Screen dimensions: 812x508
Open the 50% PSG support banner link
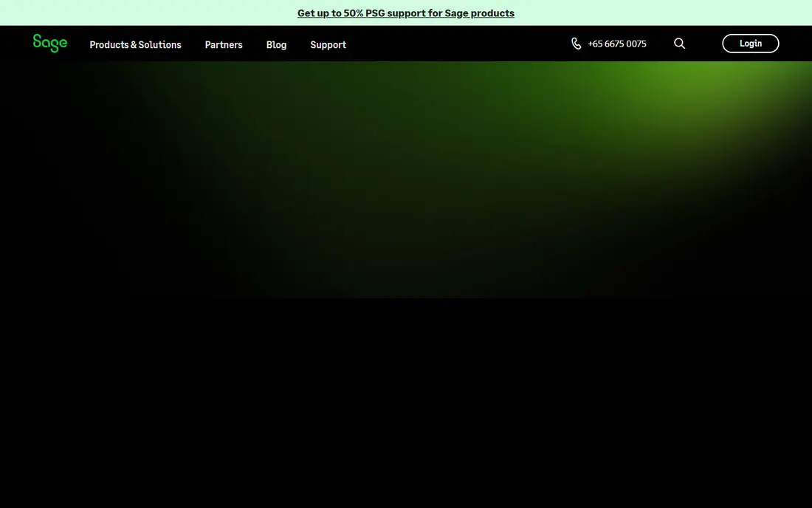(406, 13)
